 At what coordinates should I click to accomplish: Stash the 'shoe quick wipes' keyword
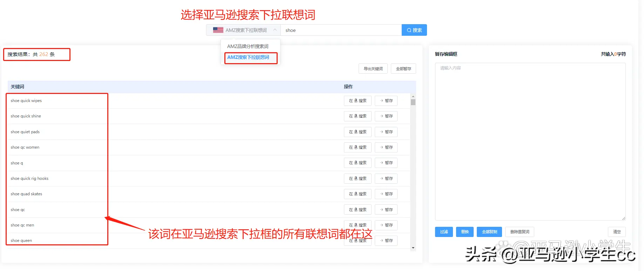pyautogui.click(x=386, y=101)
